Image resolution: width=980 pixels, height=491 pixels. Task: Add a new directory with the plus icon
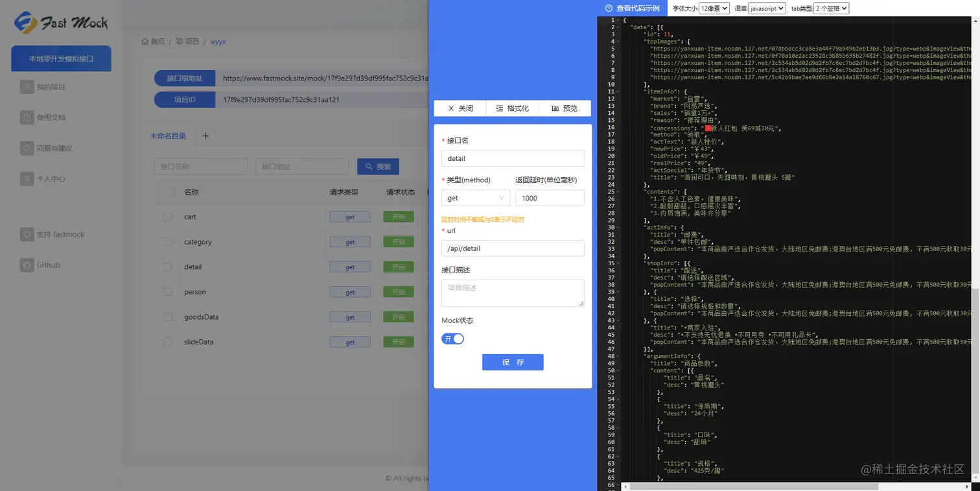205,136
